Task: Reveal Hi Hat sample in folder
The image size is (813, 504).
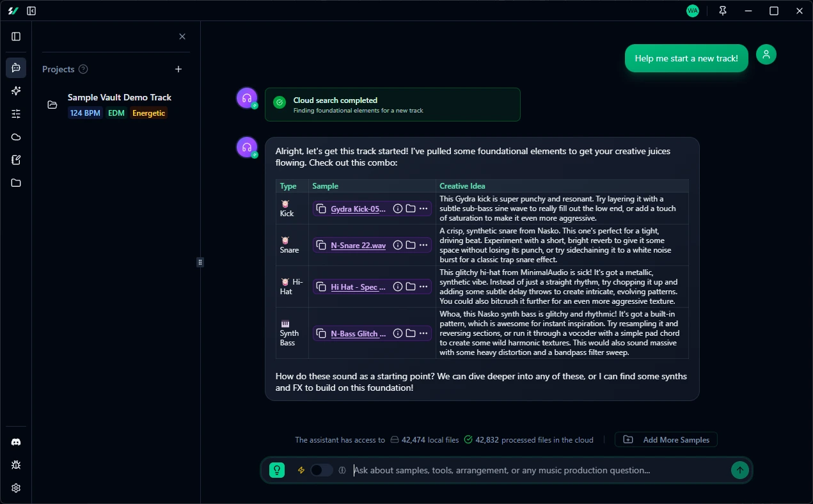Action: click(x=411, y=287)
